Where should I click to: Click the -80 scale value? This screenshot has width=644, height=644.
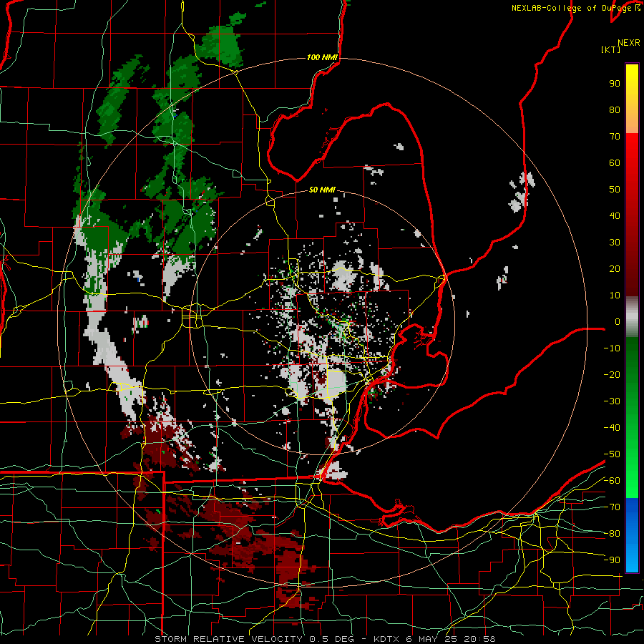(x=612, y=534)
